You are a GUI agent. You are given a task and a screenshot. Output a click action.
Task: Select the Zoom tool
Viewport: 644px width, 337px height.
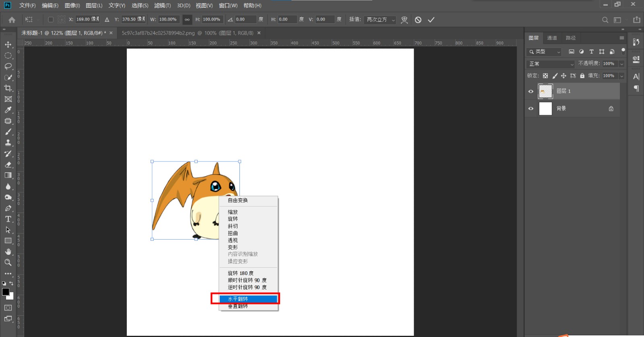(8, 263)
